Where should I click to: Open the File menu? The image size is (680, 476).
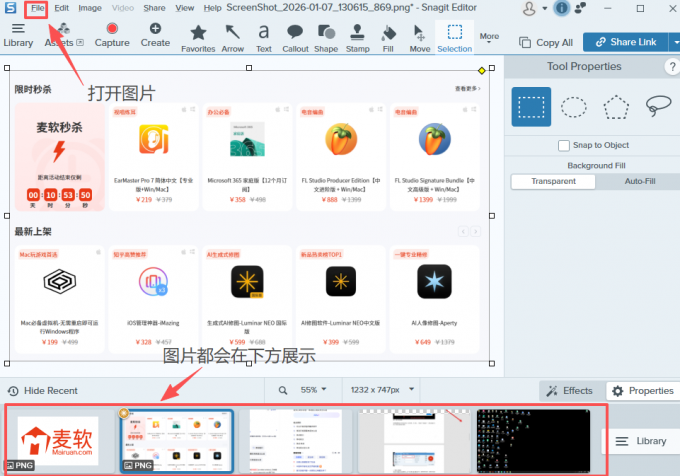click(x=37, y=8)
